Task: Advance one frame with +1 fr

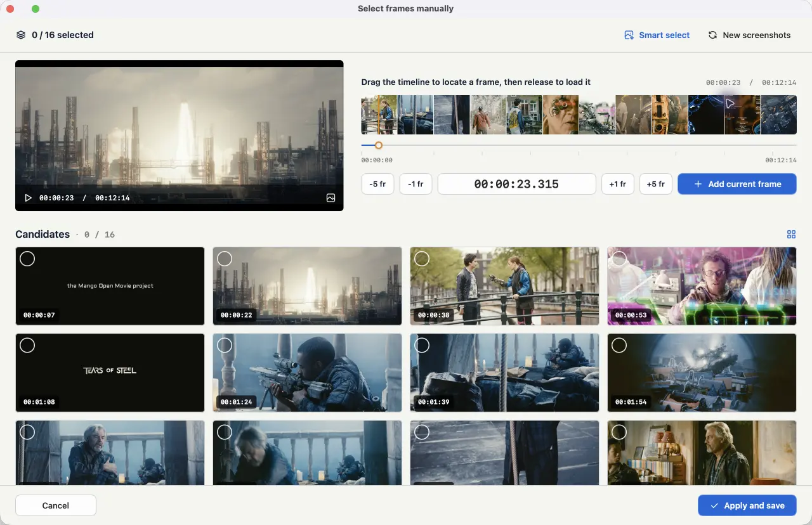Action: 617,184
